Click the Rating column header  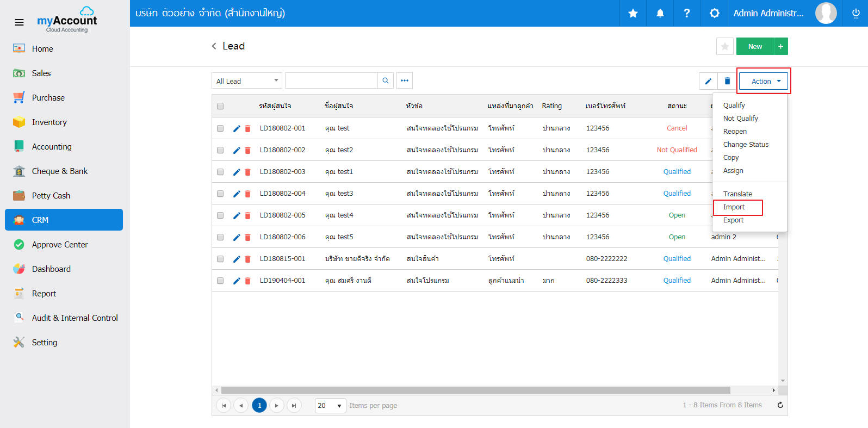click(551, 106)
